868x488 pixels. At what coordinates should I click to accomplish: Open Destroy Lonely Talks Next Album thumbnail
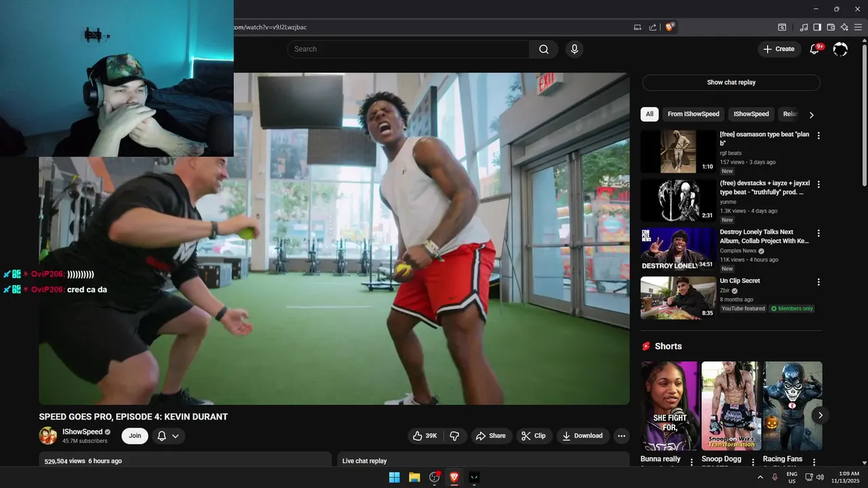pos(678,249)
